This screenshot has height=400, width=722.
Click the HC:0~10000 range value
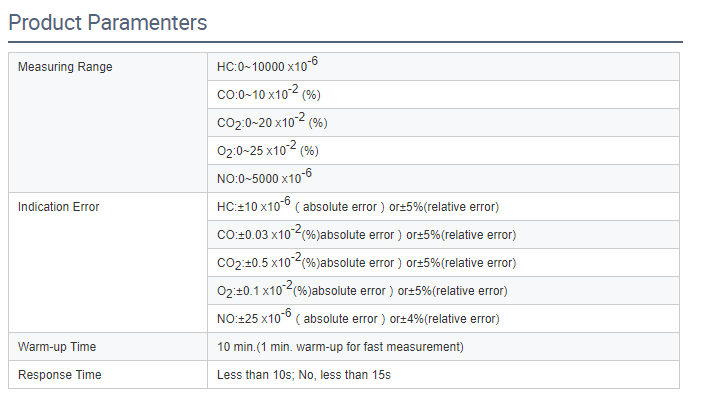point(267,65)
